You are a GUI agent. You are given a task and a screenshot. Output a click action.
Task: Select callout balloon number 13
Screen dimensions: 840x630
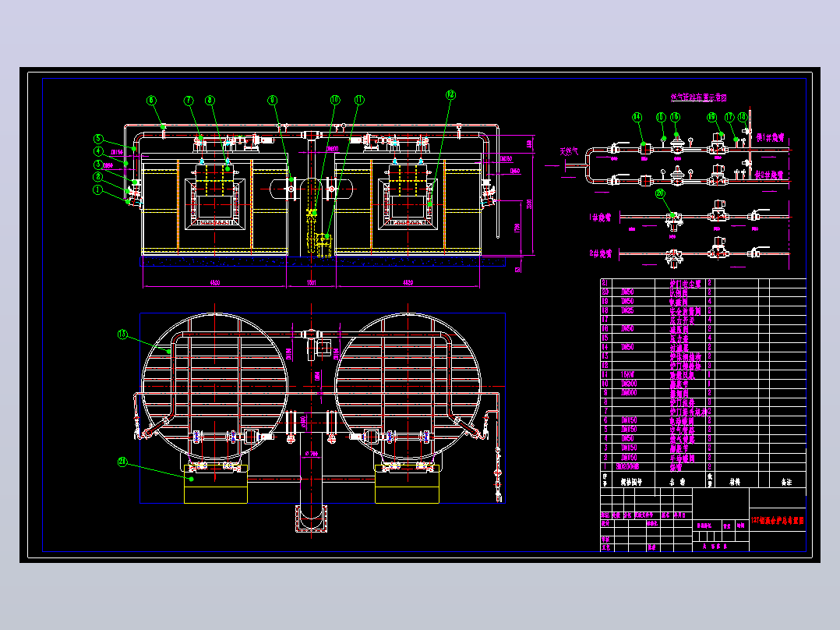pos(122,334)
